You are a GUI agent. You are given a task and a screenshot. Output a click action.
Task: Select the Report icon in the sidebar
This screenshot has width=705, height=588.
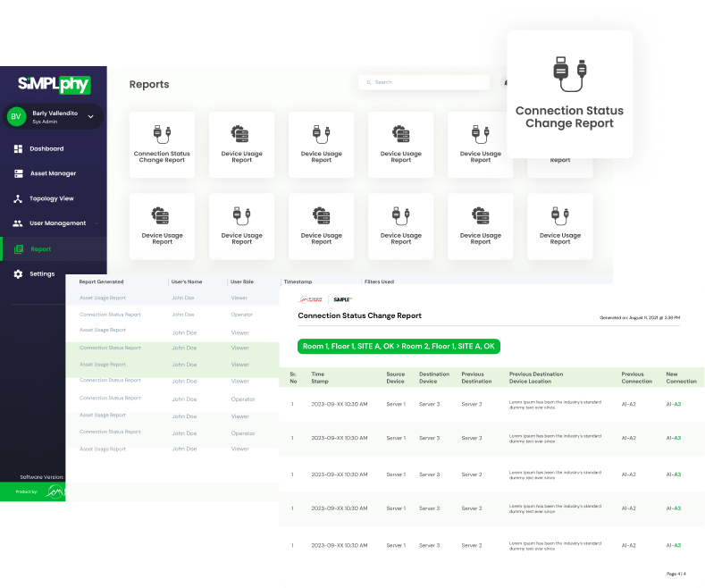19,249
